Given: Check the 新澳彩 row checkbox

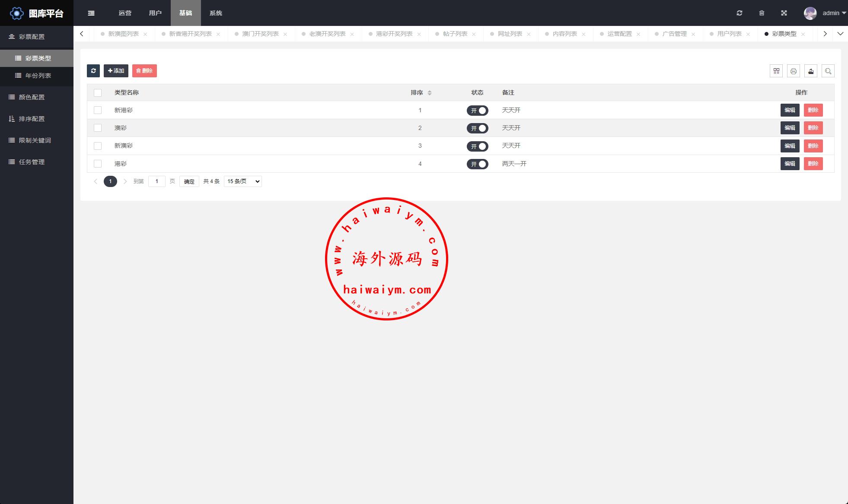Looking at the screenshot, I should pos(98,146).
